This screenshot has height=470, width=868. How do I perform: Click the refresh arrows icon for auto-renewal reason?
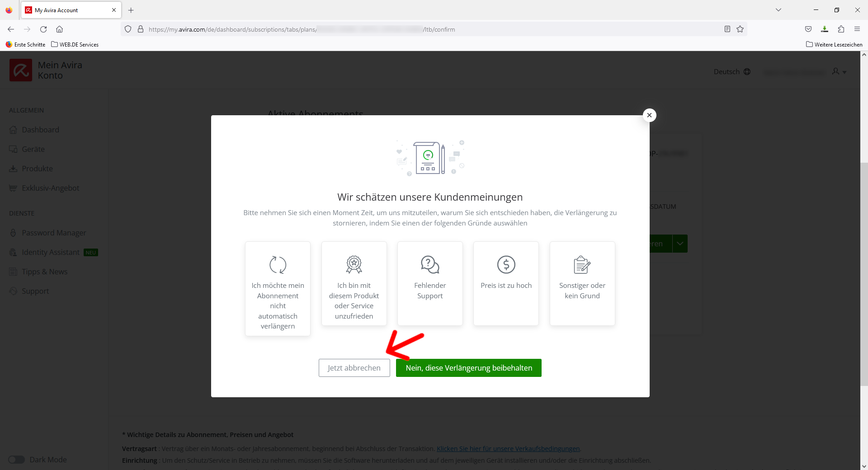point(278,265)
